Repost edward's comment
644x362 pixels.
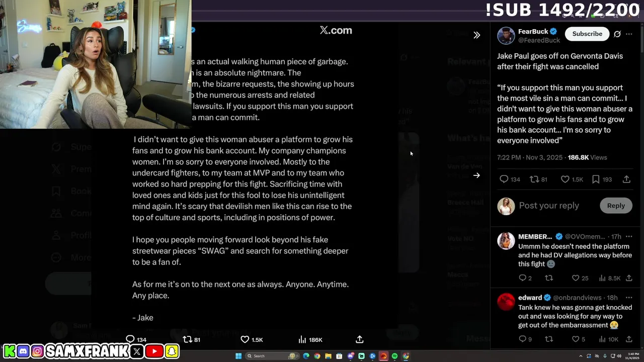pos(549,339)
